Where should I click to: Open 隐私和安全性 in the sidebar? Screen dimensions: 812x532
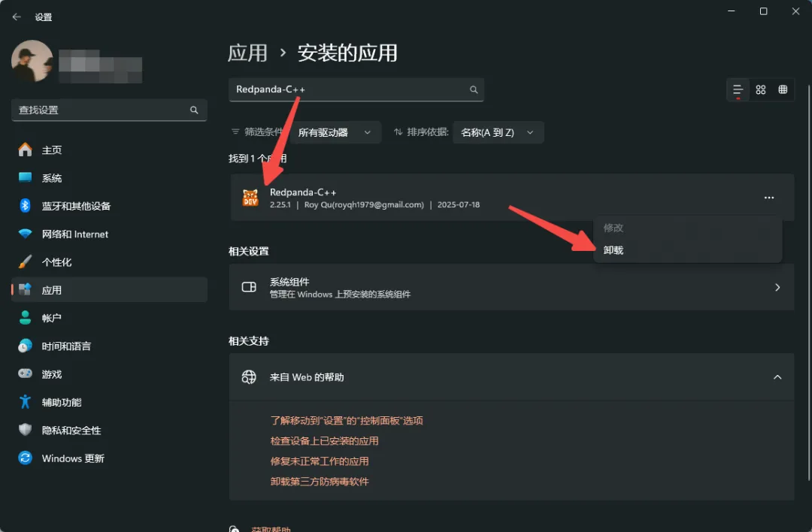tap(109, 430)
